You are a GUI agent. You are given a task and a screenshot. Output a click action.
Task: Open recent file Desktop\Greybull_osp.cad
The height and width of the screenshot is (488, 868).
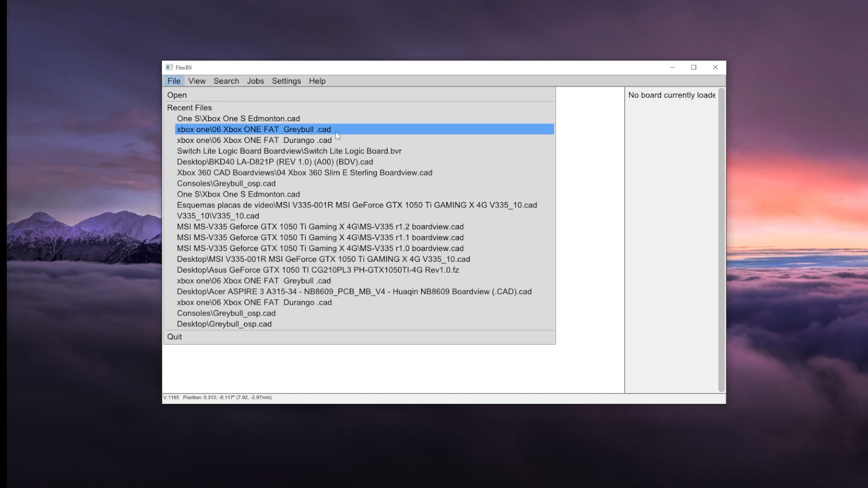tap(365, 324)
